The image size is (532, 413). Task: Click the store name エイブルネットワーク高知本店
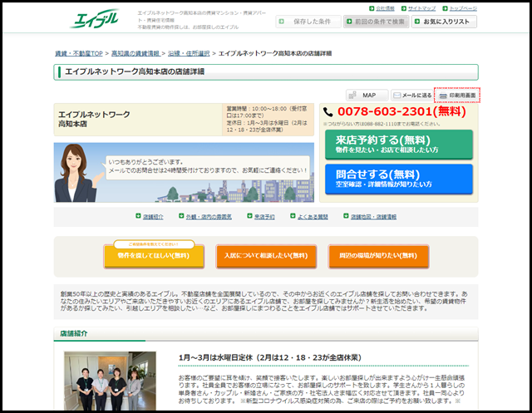click(x=94, y=119)
